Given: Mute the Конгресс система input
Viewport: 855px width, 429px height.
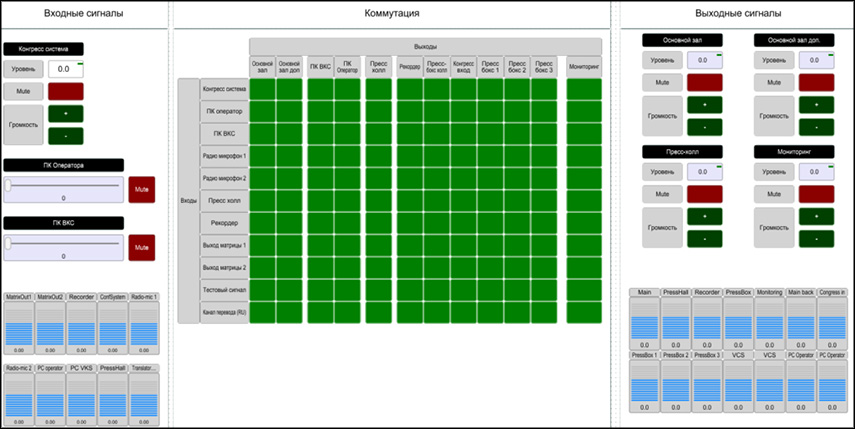Looking at the screenshot, I should (66, 91).
